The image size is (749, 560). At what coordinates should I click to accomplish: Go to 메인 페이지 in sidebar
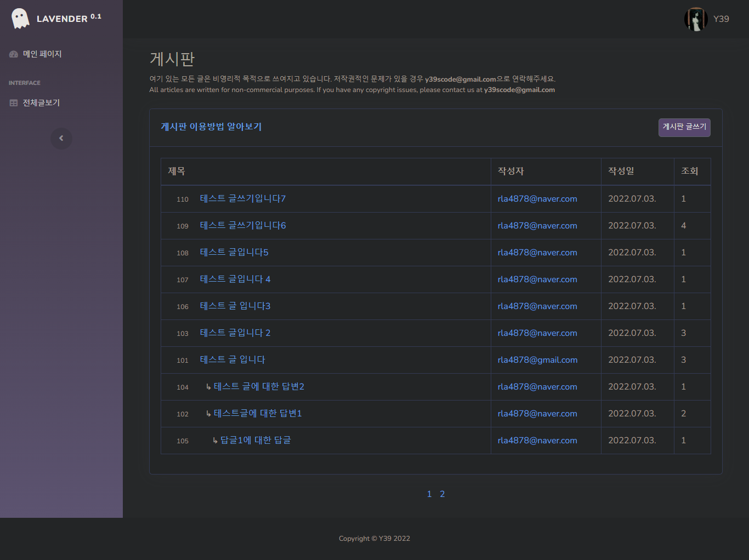[x=42, y=54]
